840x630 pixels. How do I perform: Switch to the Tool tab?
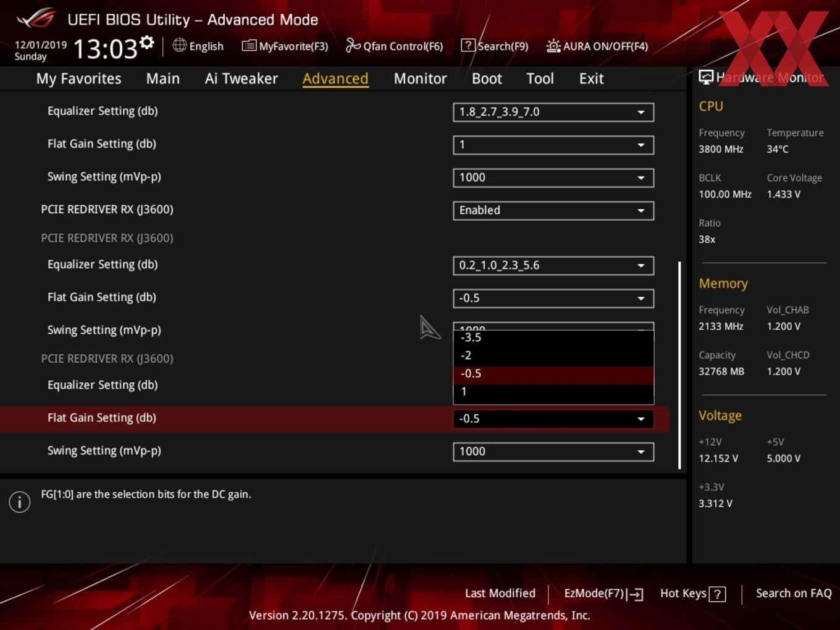(540, 78)
